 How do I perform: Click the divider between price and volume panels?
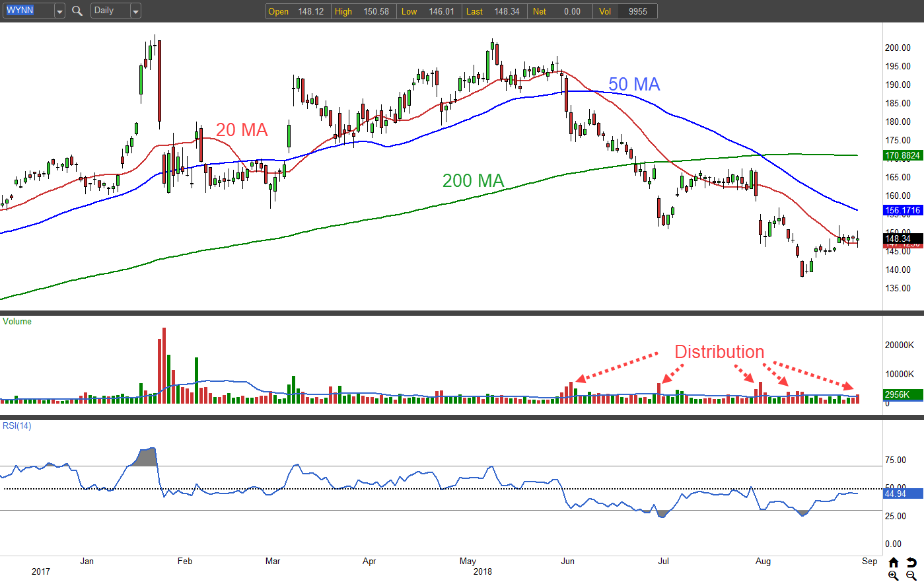441,313
